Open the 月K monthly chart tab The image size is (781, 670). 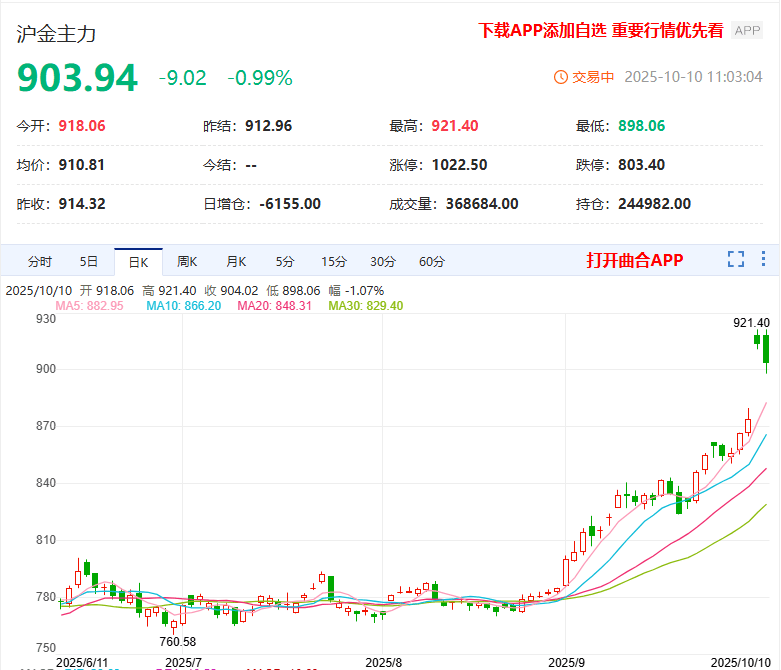point(236,262)
